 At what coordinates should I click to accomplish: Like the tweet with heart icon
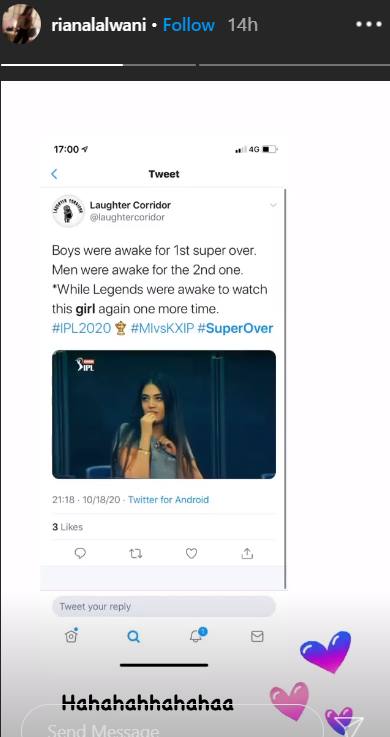(191, 554)
